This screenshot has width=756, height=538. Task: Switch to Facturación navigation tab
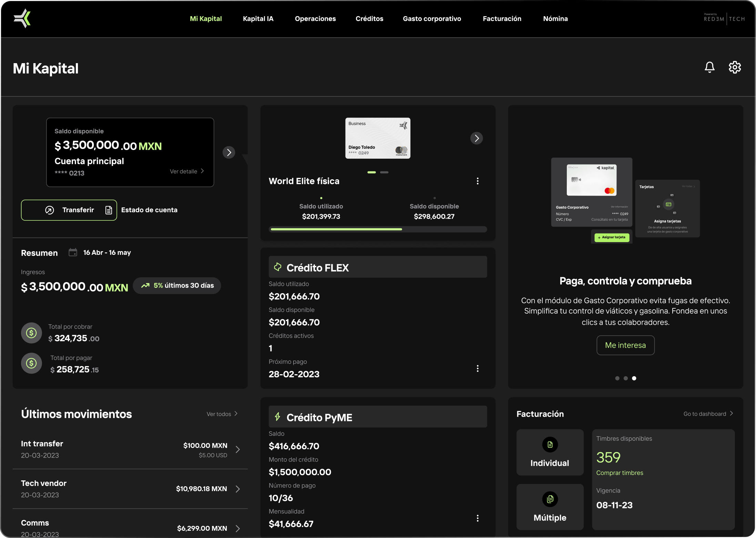[502, 19]
